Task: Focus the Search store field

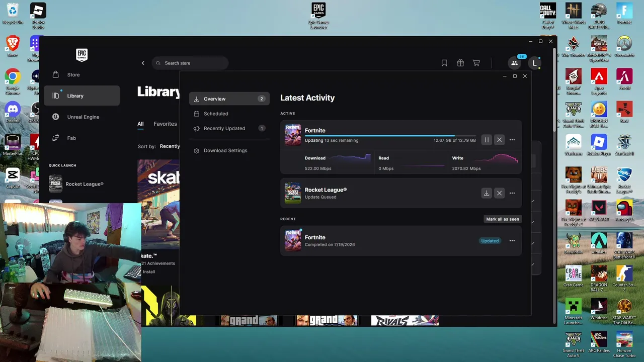Action: pyautogui.click(x=190, y=63)
